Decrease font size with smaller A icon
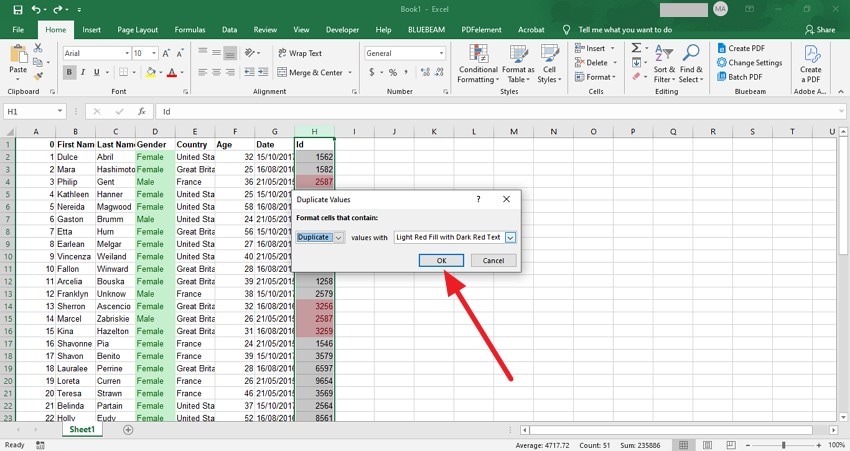Screen dimensions: 850x451 tap(180, 53)
